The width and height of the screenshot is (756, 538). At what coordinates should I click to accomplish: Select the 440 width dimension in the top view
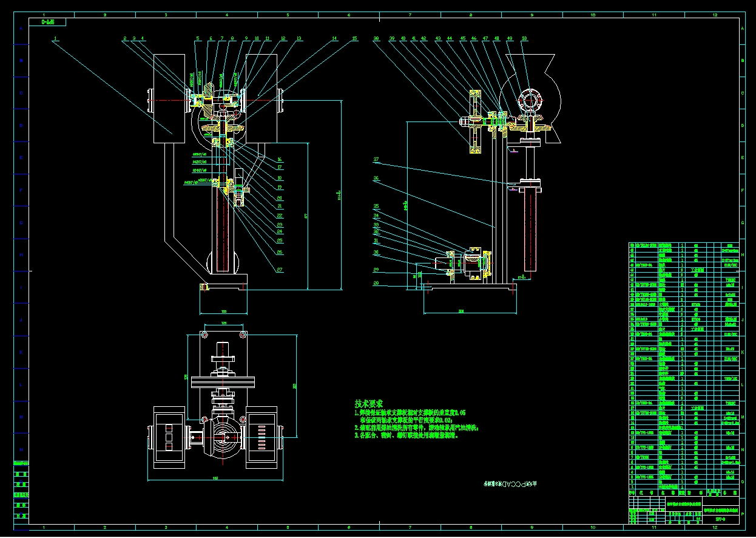click(215, 479)
